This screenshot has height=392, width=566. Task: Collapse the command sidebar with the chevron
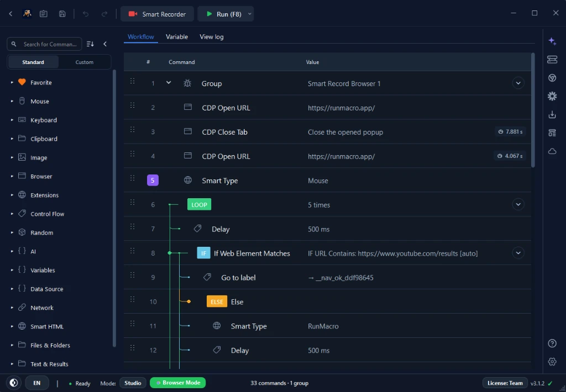(x=105, y=44)
